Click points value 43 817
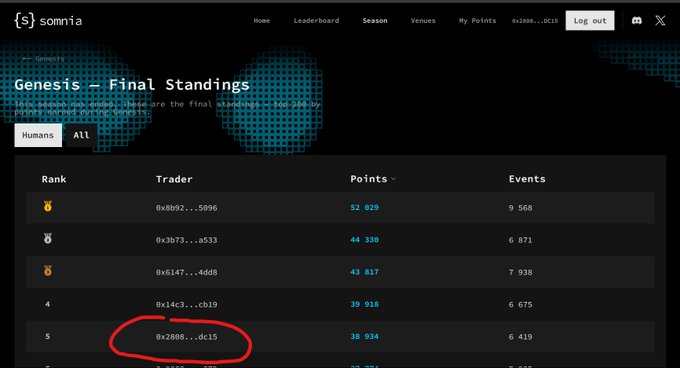This screenshot has width=680, height=368. coord(364,272)
